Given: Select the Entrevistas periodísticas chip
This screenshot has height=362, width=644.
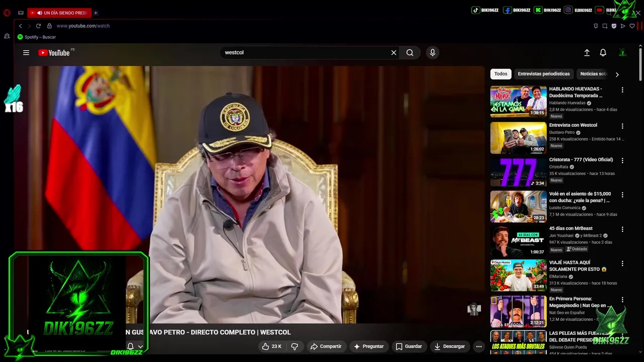Looking at the screenshot, I should [x=544, y=74].
